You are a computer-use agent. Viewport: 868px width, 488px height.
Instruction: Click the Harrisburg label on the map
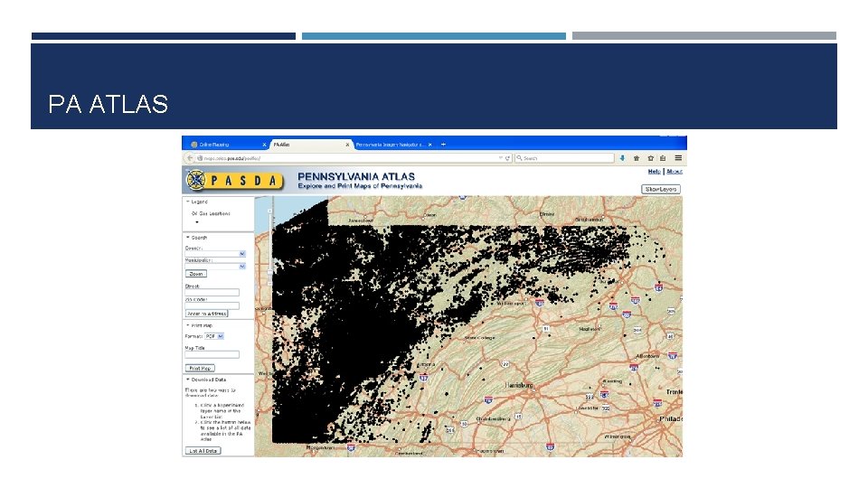(x=520, y=385)
